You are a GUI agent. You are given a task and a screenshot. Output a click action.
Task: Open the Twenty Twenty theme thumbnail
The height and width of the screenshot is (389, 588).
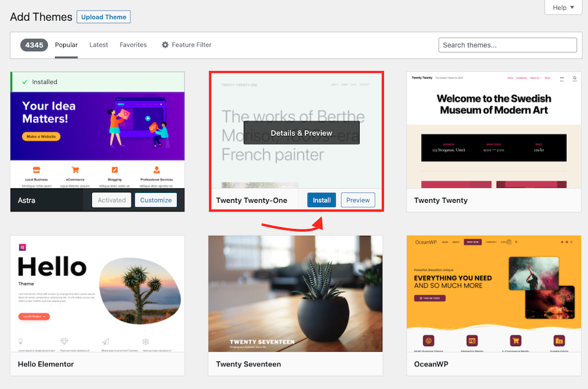tap(494, 130)
